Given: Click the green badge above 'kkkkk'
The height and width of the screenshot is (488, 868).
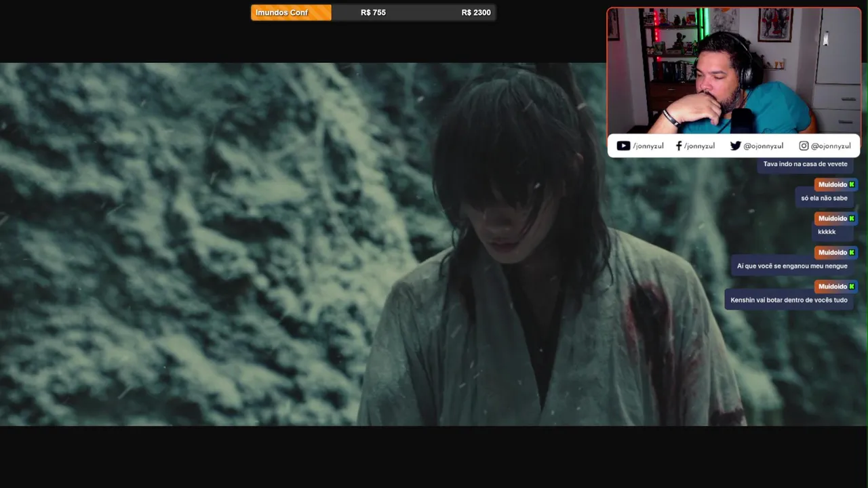Looking at the screenshot, I should [x=852, y=218].
